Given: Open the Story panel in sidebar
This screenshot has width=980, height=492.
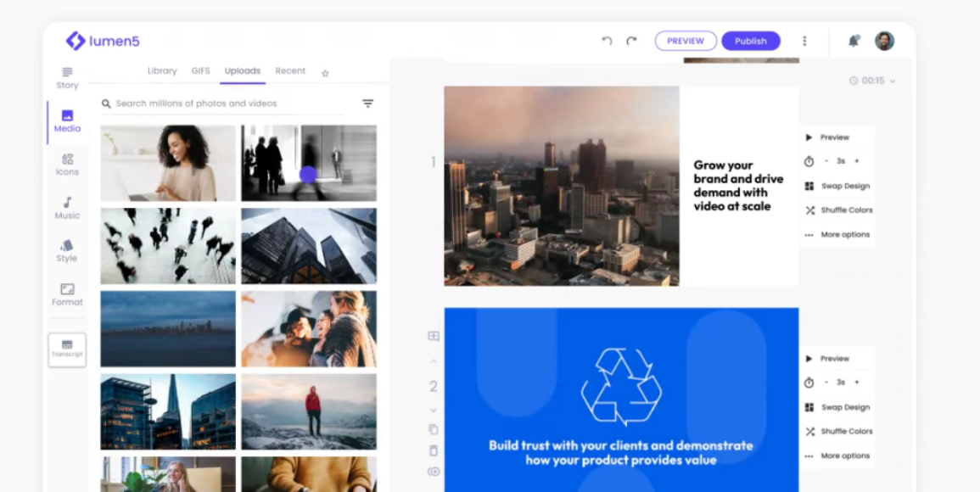Looking at the screenshot, I should coord(67,77).
